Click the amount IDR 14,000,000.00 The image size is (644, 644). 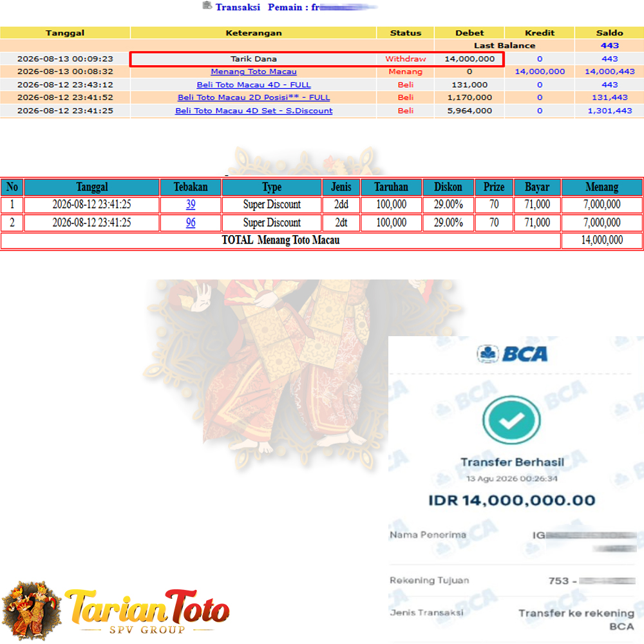pyautogui.click(x=512, y=500)
